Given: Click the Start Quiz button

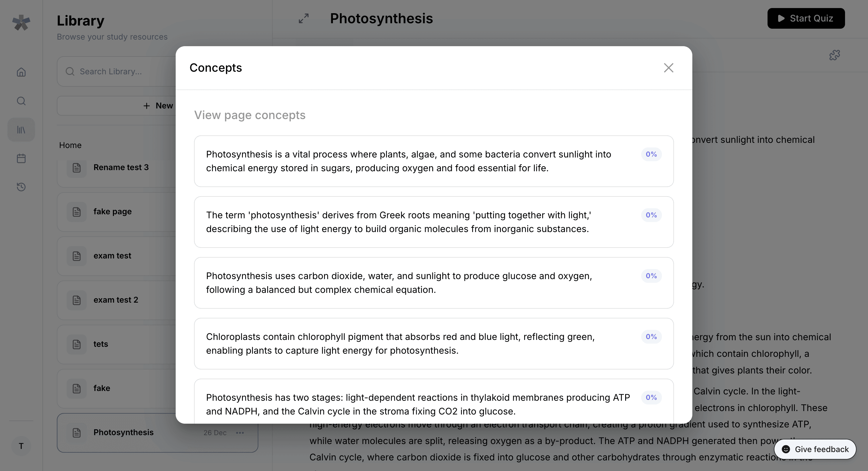Looking at the screenshot, I should tap(806, 19).
